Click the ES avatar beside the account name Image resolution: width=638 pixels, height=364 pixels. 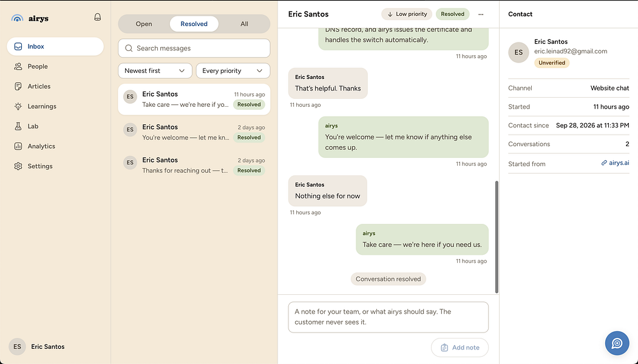tap(17, 347)
